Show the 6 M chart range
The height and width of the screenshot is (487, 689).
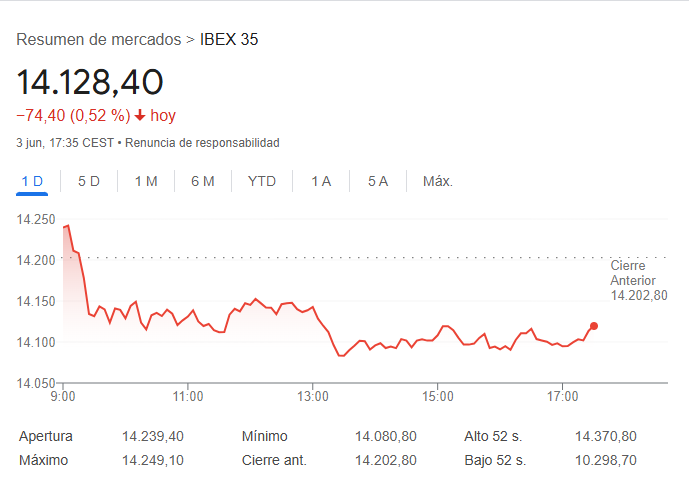[x=203, y=181]
